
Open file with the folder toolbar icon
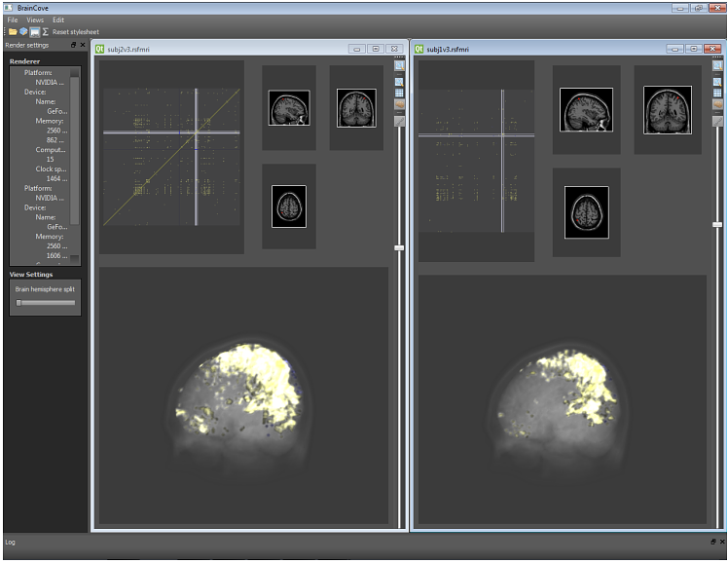(13, 32)
